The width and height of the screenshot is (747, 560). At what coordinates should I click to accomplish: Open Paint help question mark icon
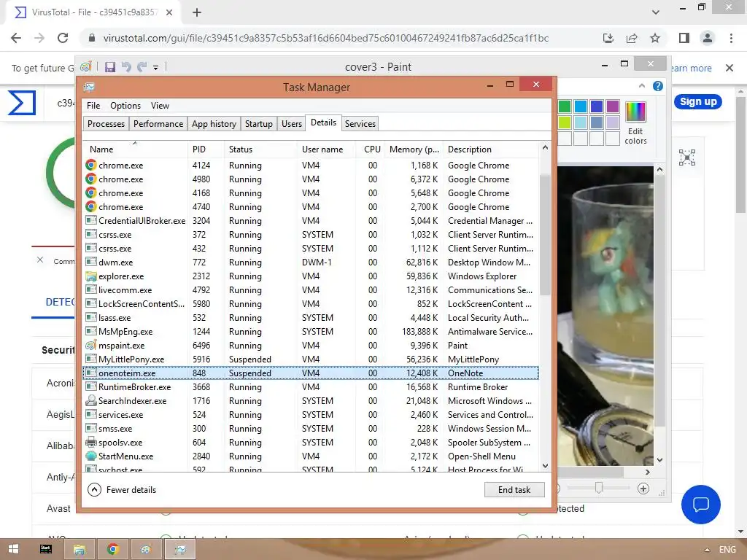click(x=658, y=86)
